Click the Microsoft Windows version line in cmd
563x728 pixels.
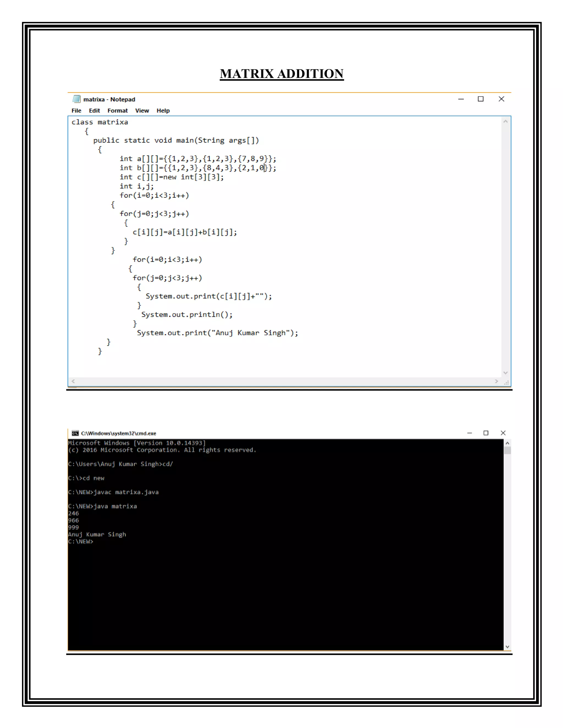click(x=137, y=443)
